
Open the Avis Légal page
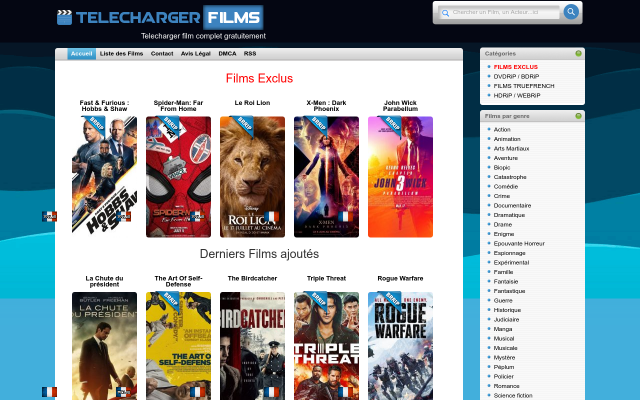pyautogui.click(x=196, y=53)
